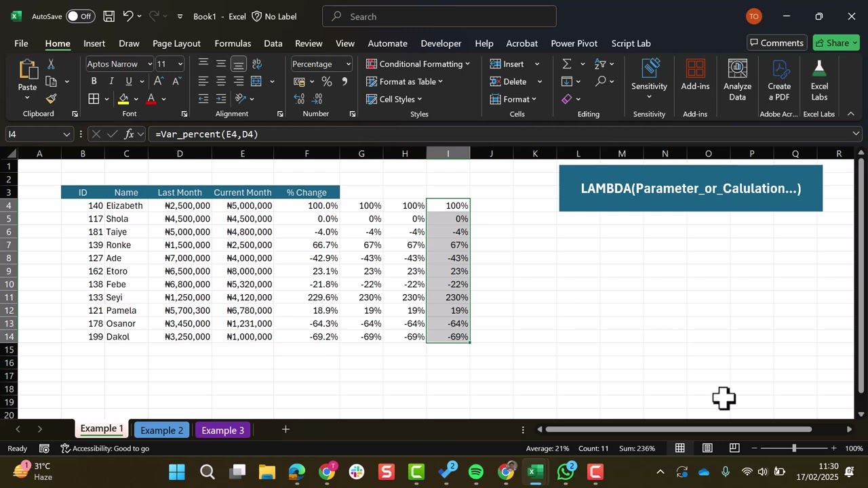Image resolution: width=868 pixels, height=488 pixels.
Task: Click the AutoSum sigma icon
Action: [x=567, y=64]
